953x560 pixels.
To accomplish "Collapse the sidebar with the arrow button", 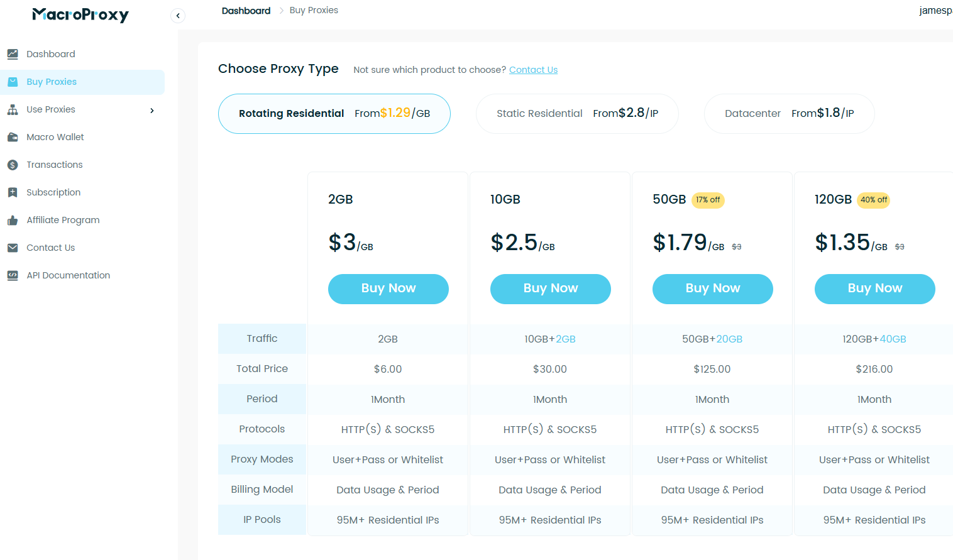I will (178, 16).
